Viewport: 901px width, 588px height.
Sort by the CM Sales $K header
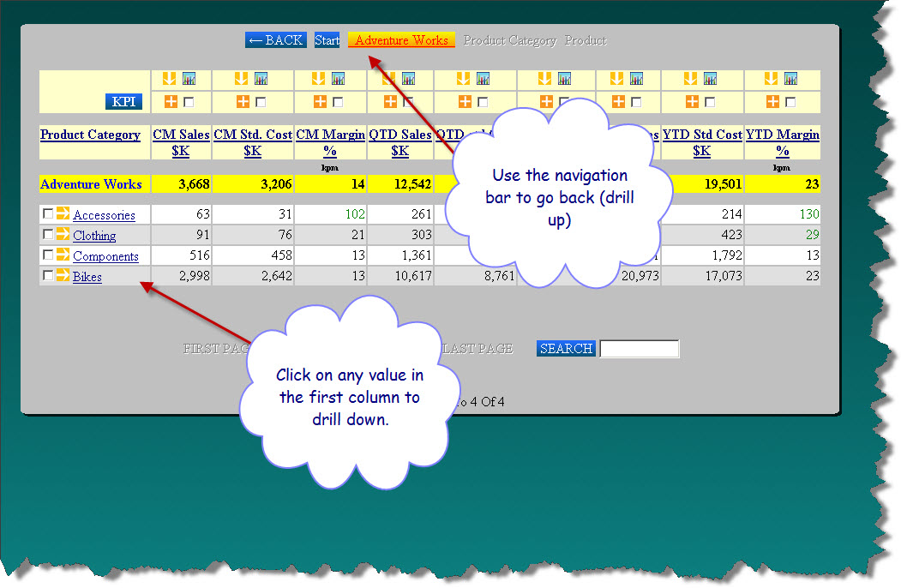(181, 142)
